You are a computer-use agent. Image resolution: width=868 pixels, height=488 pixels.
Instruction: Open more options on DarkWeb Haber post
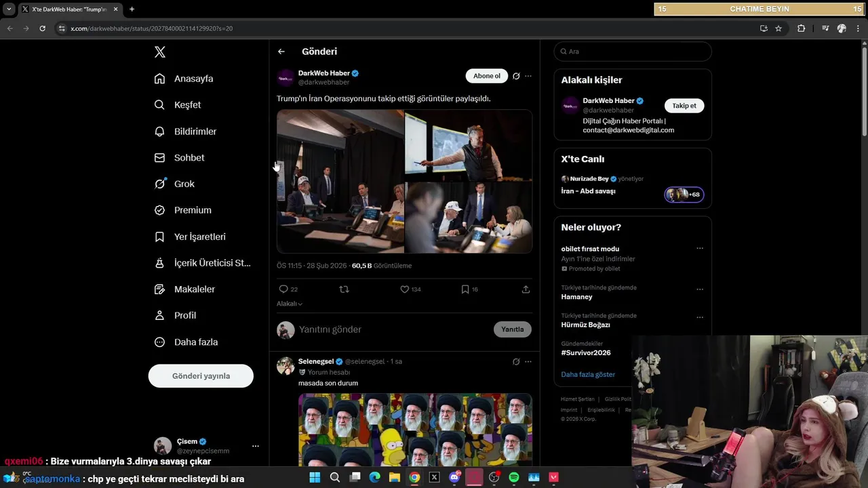pos(528,76)
